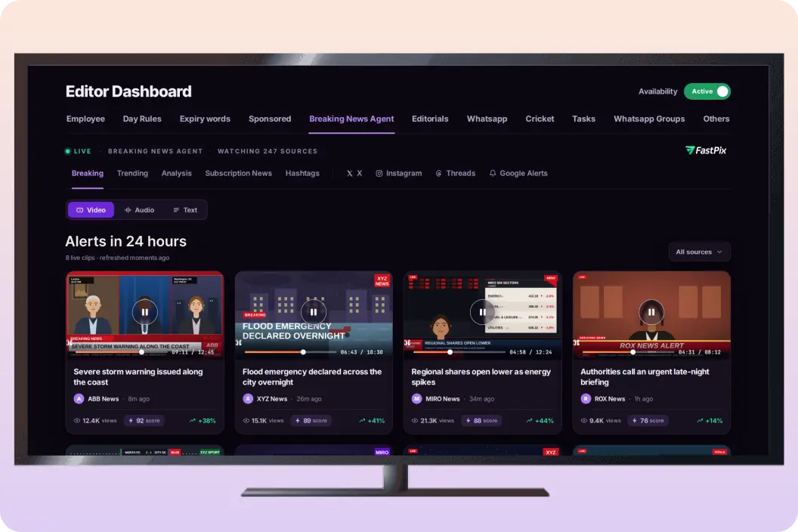Click the 89 score lightning badge
The height and width of the screenshot is (532, 798).
point(311,420)
